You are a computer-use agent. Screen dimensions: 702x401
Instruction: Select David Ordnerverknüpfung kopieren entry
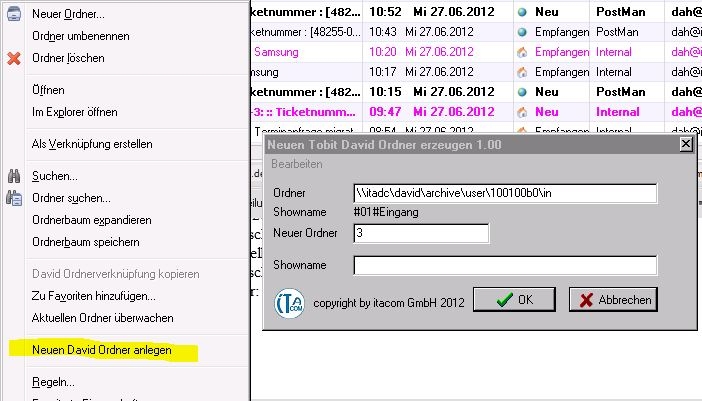[x=116, y=274]
